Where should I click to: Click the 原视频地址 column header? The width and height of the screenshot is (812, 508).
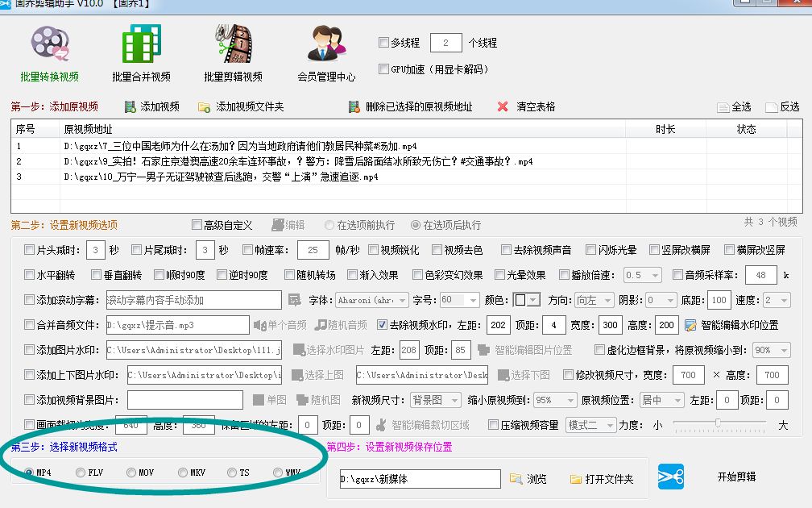tap(343, 129)
